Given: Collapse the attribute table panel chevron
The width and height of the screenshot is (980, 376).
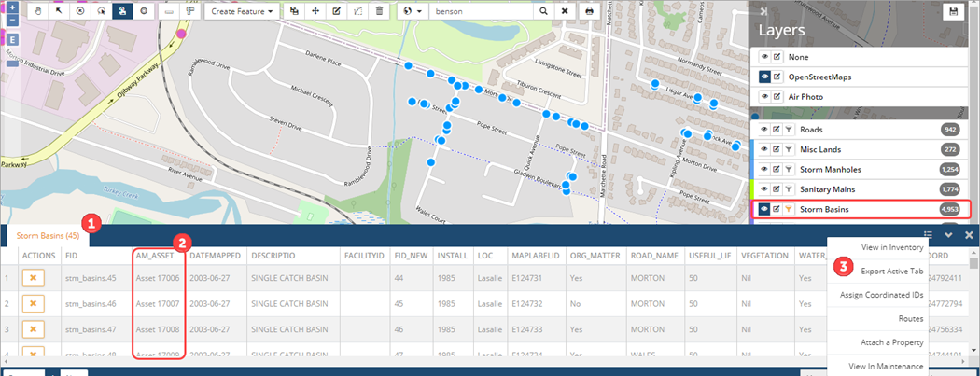Looking at the screenshot, I should tap(948, 235).
